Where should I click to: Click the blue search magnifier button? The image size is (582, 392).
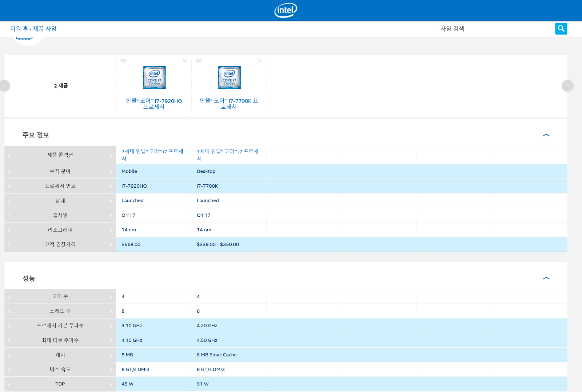point(561,28)
